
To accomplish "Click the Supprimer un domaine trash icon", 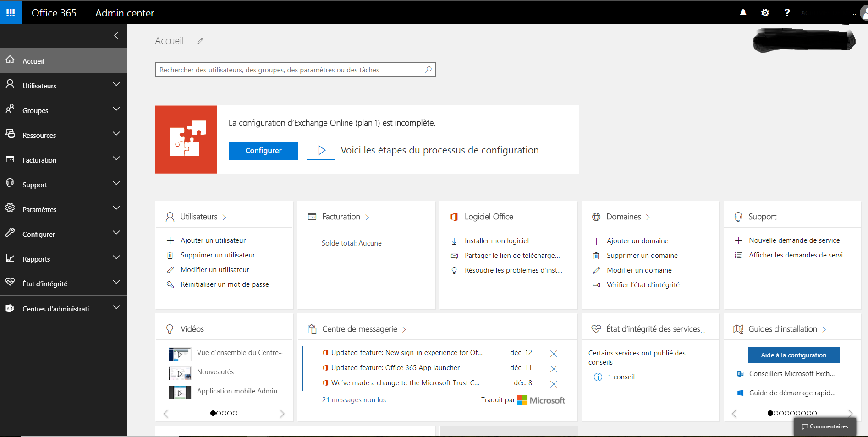I will [x=596, y=256].
